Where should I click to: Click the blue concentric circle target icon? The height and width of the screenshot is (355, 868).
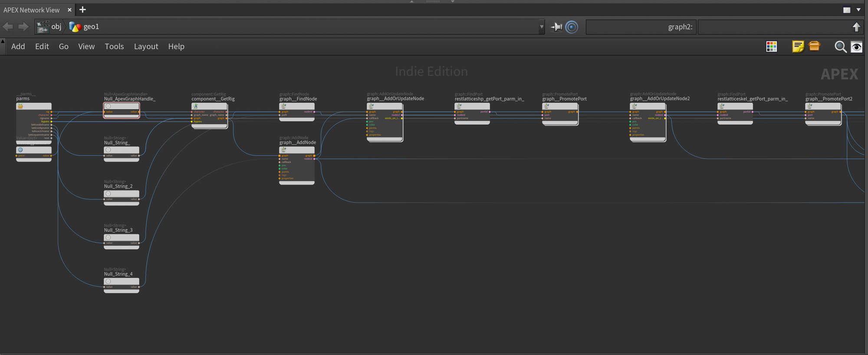click(x=572, y=27)
